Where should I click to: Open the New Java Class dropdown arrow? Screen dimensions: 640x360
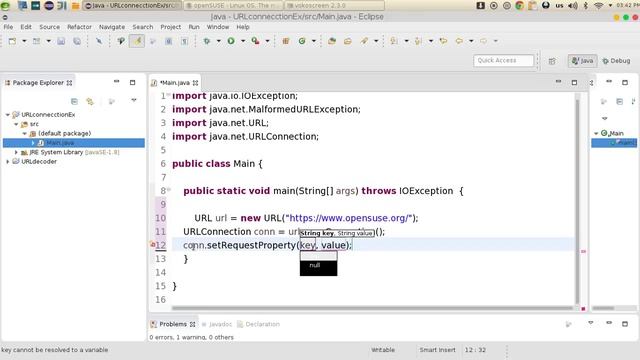(313, 41)
